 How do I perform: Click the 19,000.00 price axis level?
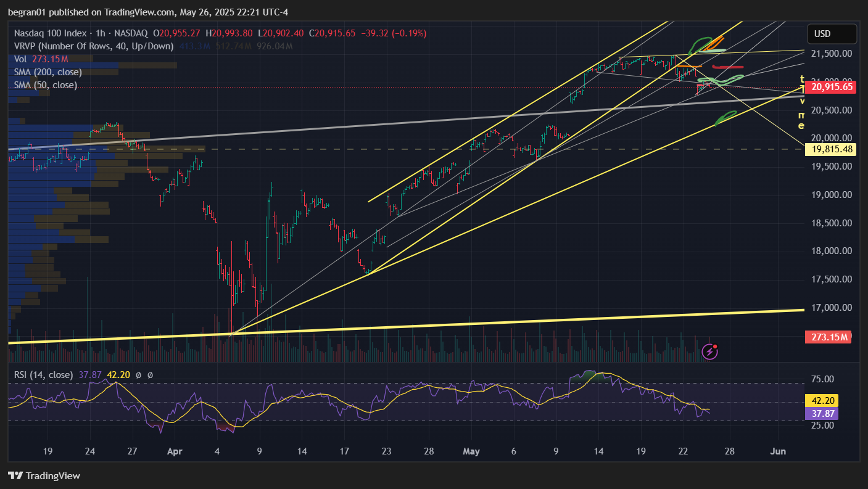[832, 195]
